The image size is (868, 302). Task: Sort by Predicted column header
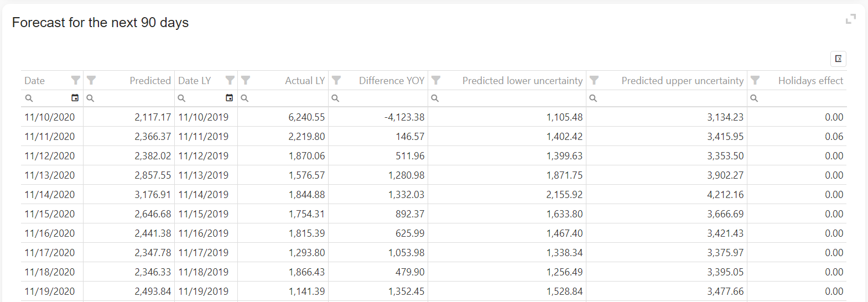[150, 81]
